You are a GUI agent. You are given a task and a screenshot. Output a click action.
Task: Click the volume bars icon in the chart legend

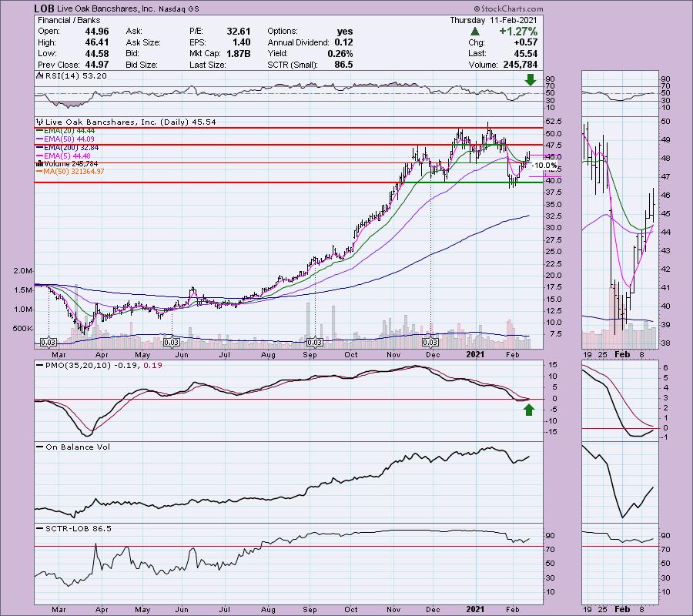[39, 163]
